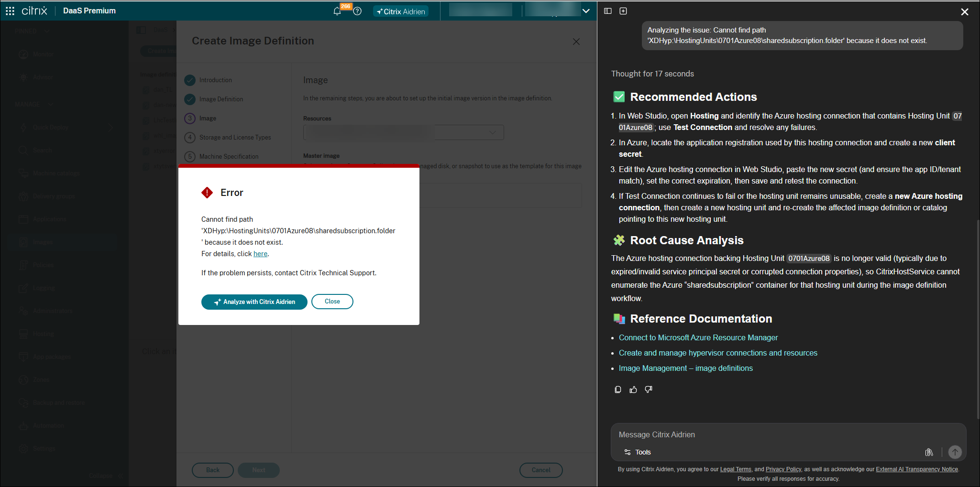Close the Error dialog
This screenshot has width=980, height=487.
pos(332,302)
